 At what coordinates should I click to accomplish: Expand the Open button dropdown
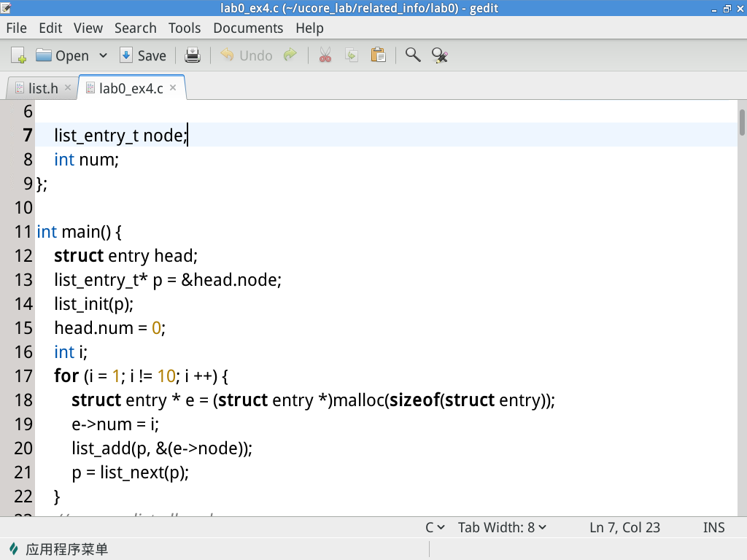click(x=103, y=55)
